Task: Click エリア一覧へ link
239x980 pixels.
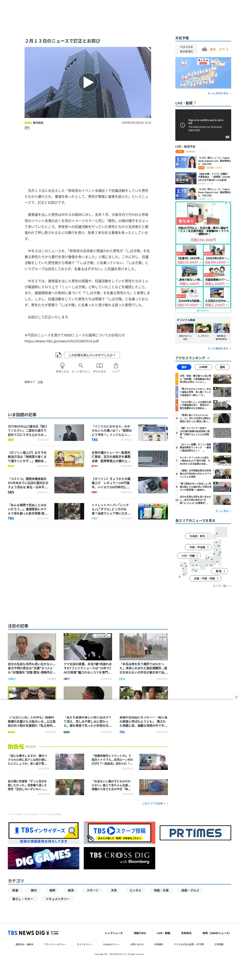Action: (222, 586)
